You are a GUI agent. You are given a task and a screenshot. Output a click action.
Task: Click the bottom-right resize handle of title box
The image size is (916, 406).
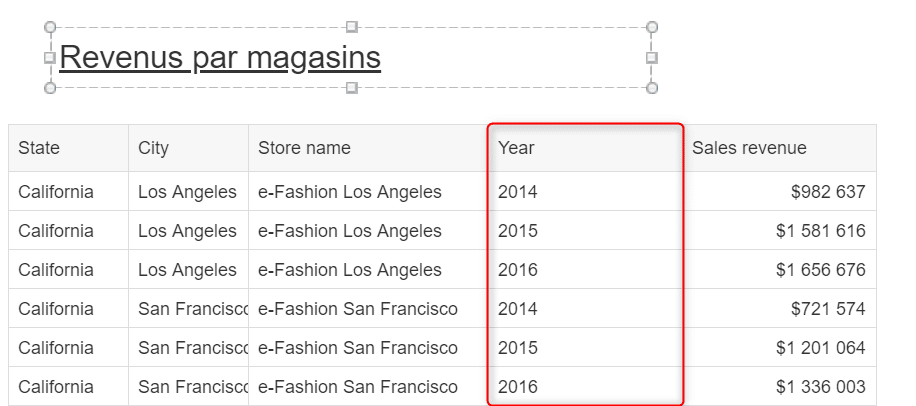652,89
